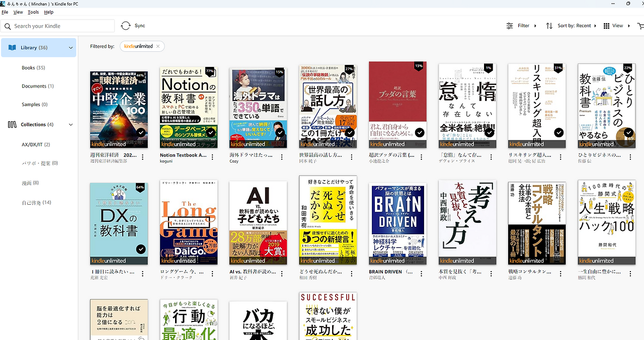The height and width of the screenshot is (340, 644).
Task: Open options menu for DXの教科書 book
Action: [x=143, y=274]
